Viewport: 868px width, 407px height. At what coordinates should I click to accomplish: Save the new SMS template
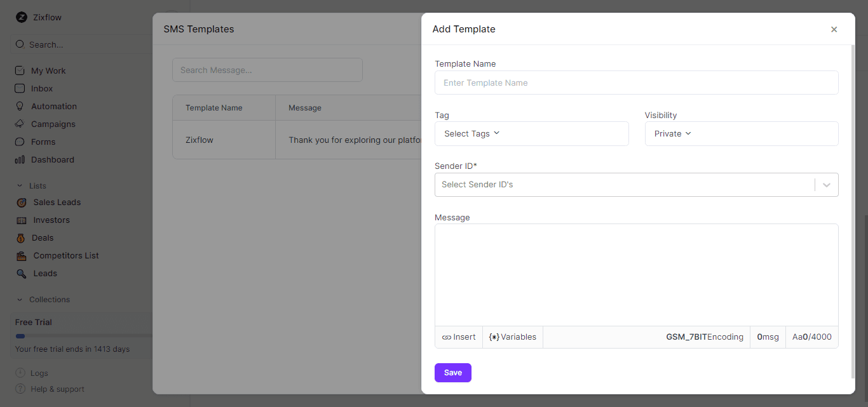click(452, 373)
